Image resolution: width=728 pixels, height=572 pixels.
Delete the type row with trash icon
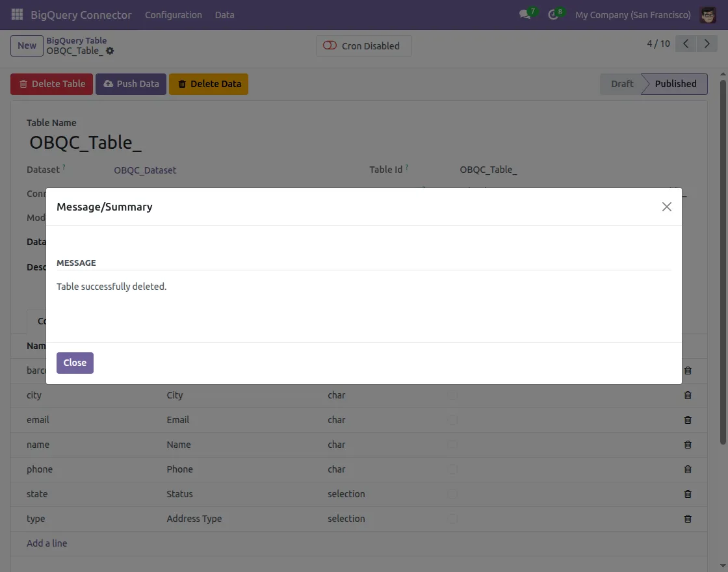pyautogui.click(x=688, y=519)
